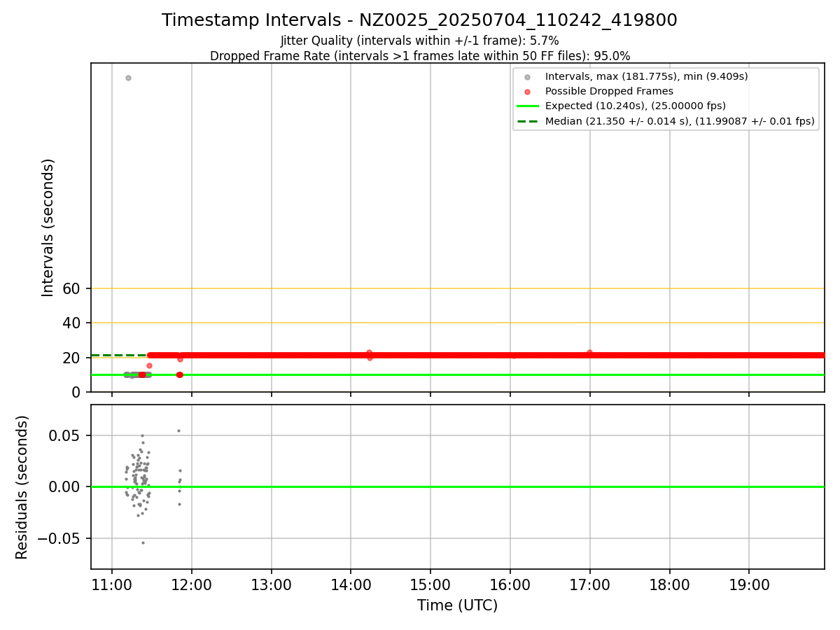Click the 0.00 tick label on residuals axis
This screenshot has height=630, width=840.
[x=66, y=486]
